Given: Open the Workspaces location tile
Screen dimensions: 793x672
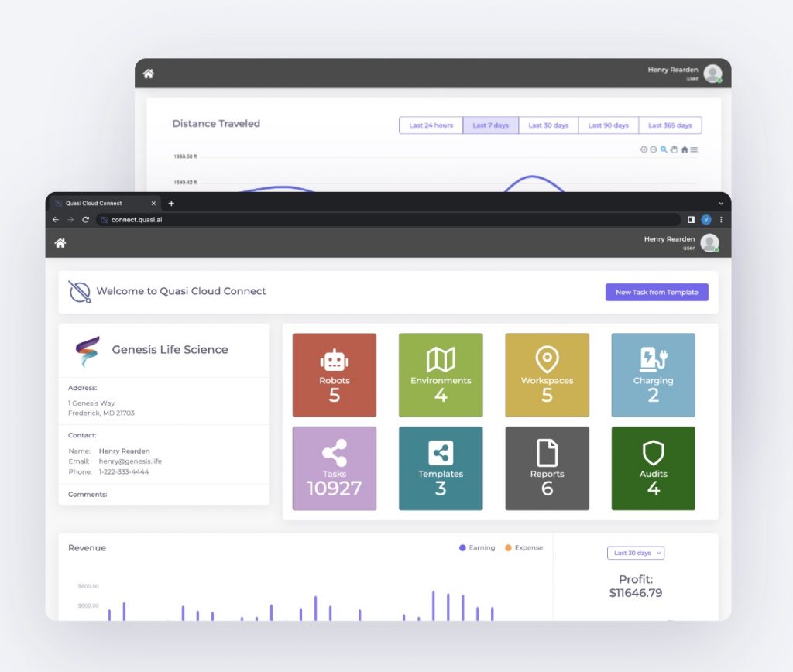Looking at the screenshot, I should [x=547, y=375].
